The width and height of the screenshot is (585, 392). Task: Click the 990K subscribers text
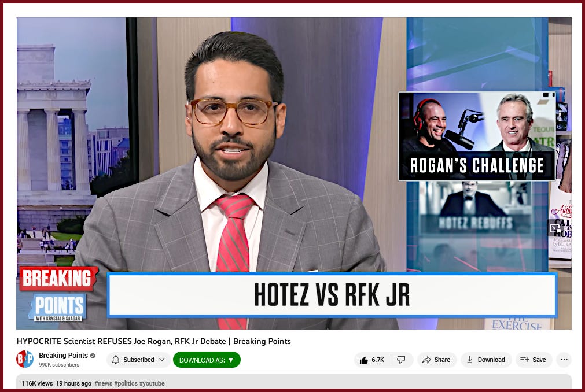point(59,365)
